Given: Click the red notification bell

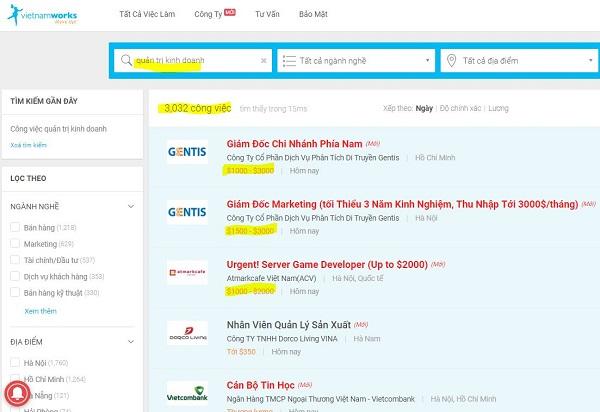Looking at the screenshot, I should [x=17, y=394].
